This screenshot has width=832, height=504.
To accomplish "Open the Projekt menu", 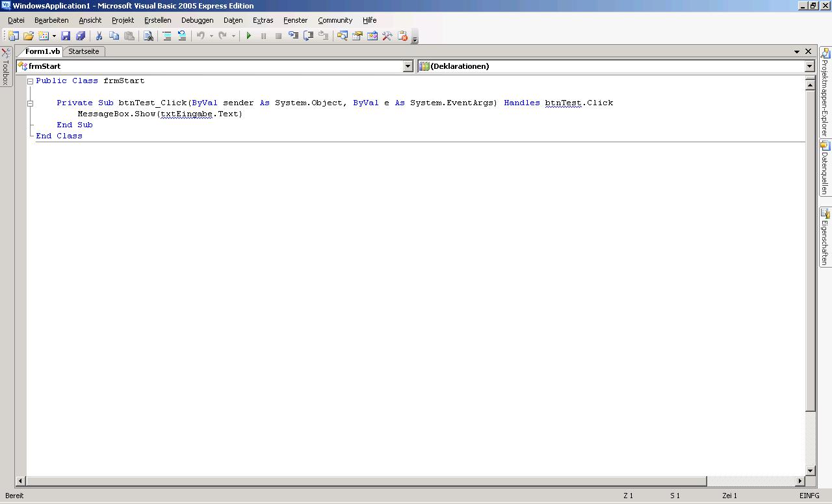I will 123,20.
